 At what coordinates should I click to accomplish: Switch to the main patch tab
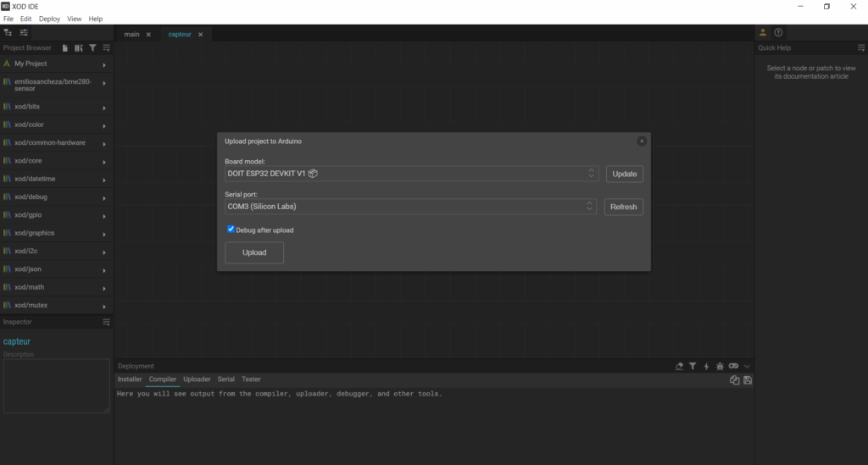click(131, 34)
